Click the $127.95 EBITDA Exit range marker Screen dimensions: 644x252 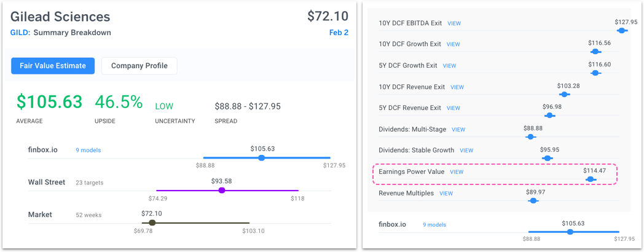pos(622,30)
